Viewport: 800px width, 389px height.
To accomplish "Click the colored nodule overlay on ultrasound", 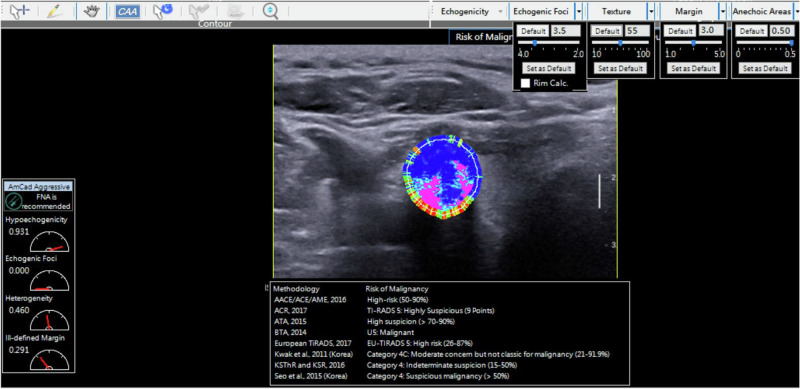I will click(x=442, y=177).
